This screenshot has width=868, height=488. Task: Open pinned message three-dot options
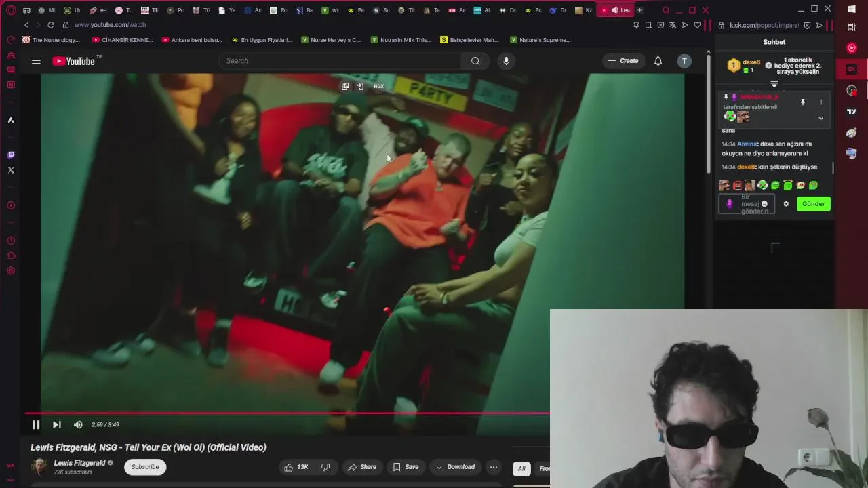click(x=821, y=102)
